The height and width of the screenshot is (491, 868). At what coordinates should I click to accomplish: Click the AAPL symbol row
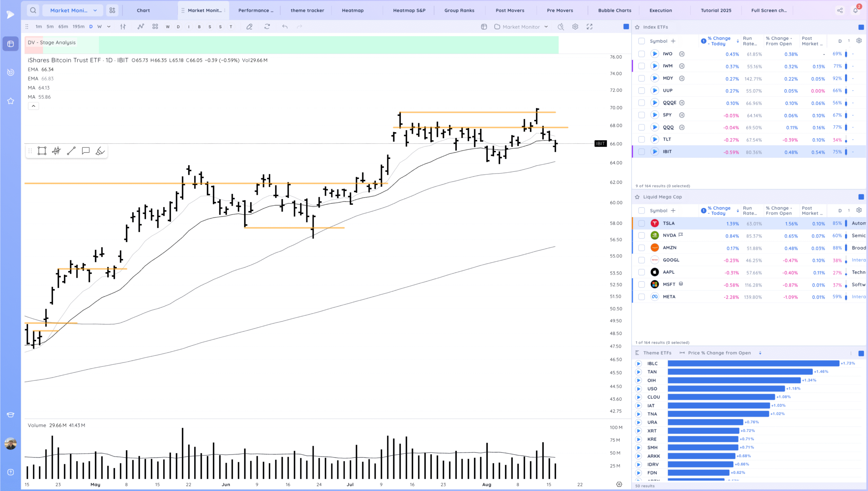(669, 272)
